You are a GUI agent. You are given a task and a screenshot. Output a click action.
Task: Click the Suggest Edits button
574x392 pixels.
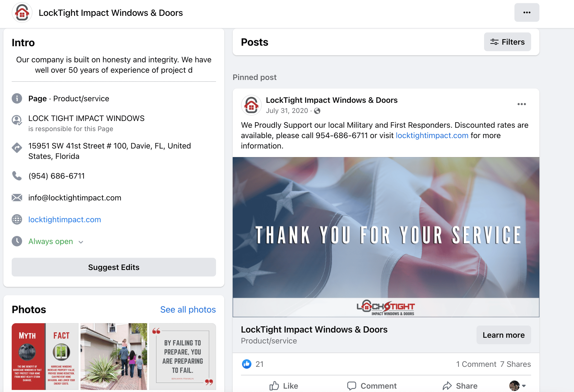click(x=114, y=267)
